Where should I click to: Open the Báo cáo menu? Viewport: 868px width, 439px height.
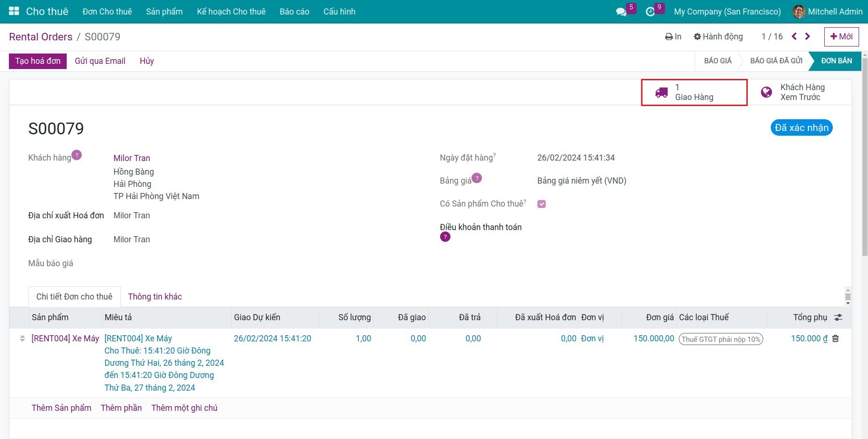pyautogui.click(x=294, y=12)
